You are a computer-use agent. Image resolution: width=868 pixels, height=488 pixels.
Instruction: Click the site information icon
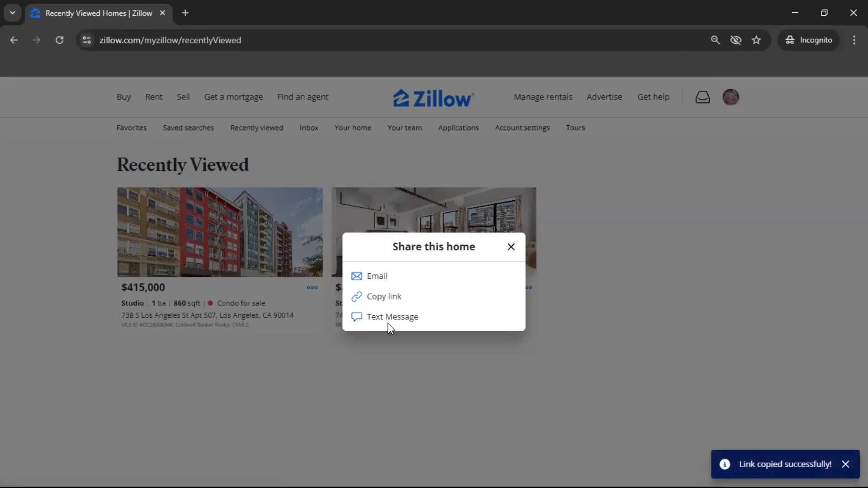[86, 40]
